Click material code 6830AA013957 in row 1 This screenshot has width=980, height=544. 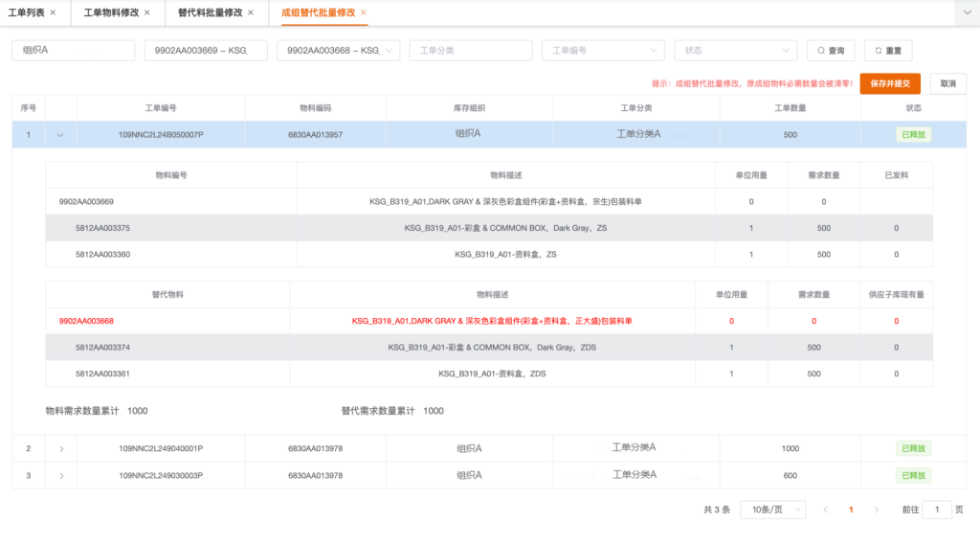click(x=315, y=134)
